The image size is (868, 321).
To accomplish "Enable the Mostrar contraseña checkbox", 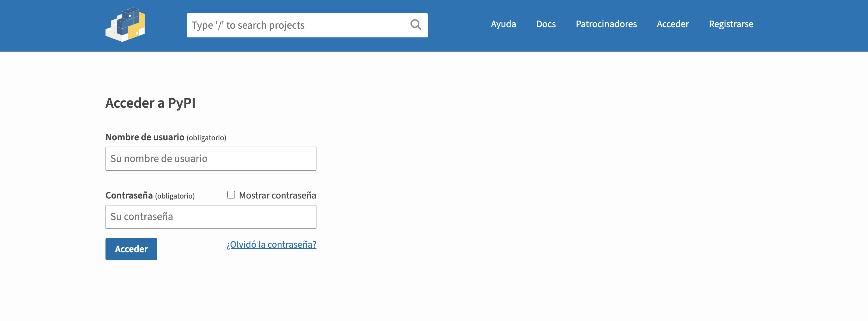I will [231, 195].
